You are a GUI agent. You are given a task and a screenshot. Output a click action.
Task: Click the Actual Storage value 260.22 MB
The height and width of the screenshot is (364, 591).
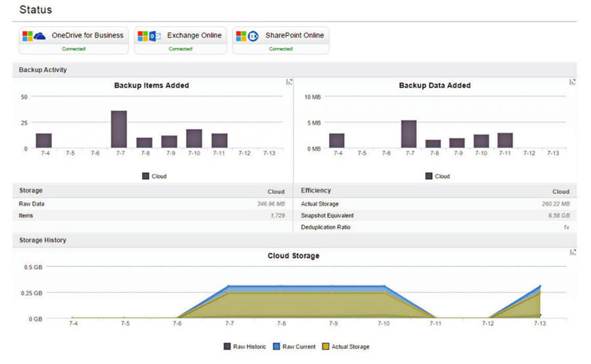click(x=556, y=204)
